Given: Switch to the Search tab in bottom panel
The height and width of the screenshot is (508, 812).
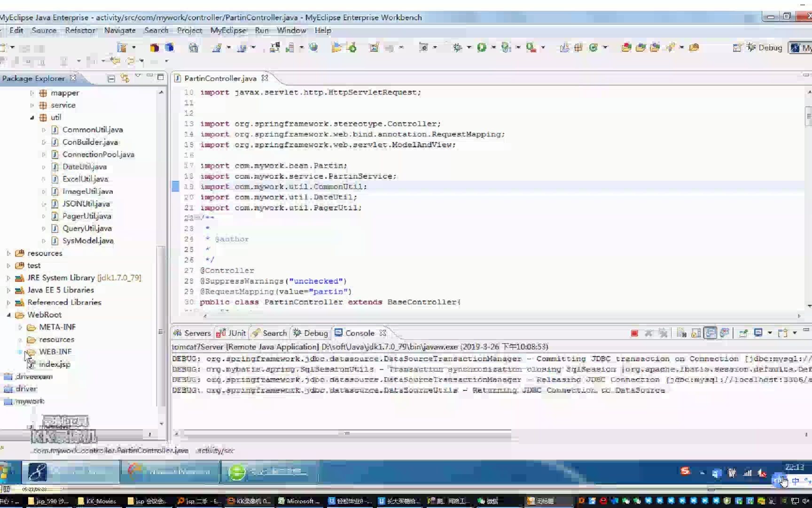Looking at the screenshot, I should pyautogui.click(x=269, y=333).
